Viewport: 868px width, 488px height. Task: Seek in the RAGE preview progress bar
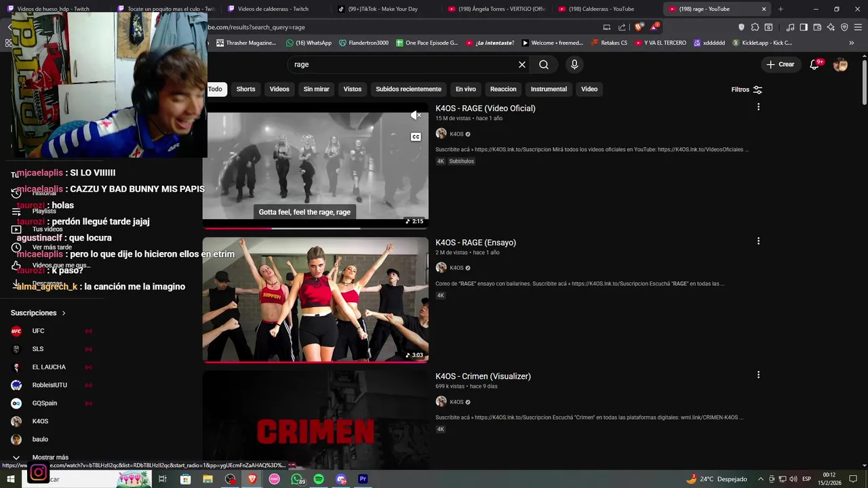[x=315, y=228]
